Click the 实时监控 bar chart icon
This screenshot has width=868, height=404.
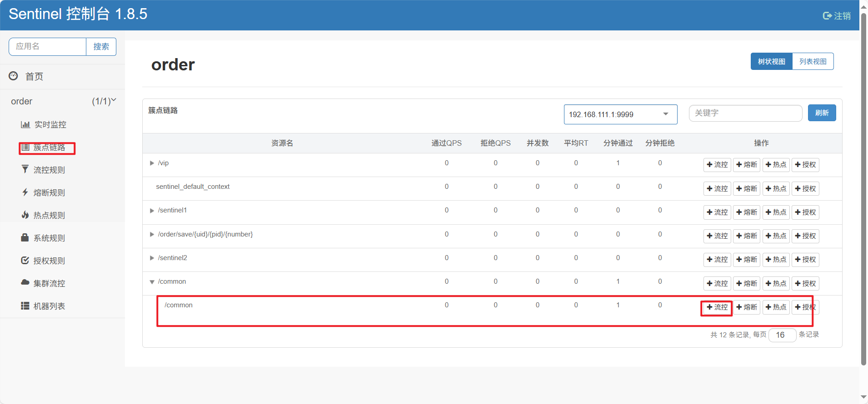[x=25, y=124]
